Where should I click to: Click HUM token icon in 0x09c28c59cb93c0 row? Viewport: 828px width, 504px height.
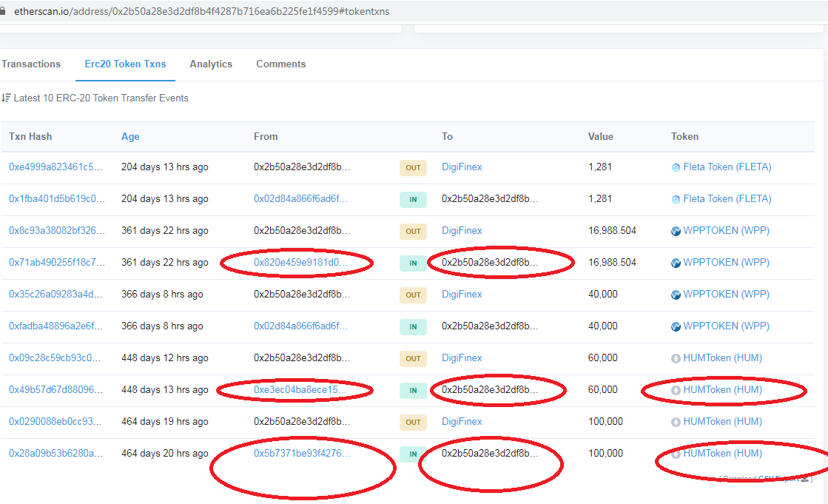[x=676, y=358]
